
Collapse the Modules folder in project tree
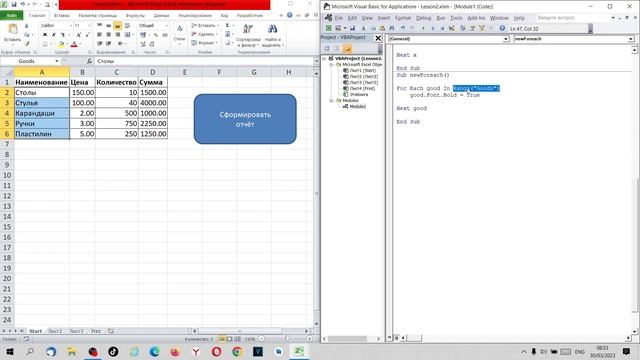pyautogui.click(x=332, y=100)
